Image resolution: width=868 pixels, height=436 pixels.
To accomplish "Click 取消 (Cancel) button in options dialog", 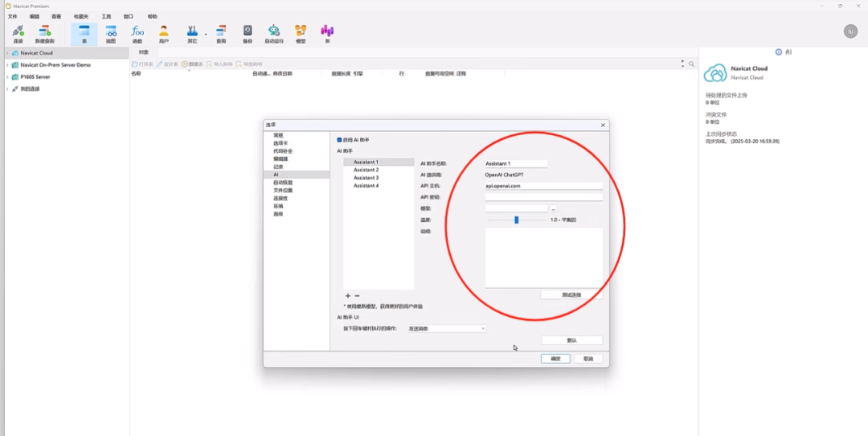I will 588,359.
